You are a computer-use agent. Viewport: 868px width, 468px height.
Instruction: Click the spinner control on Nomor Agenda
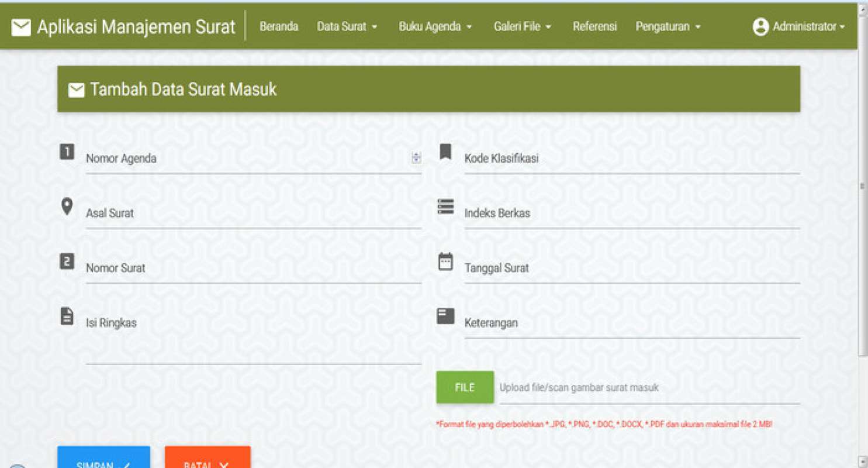point(416,156)
